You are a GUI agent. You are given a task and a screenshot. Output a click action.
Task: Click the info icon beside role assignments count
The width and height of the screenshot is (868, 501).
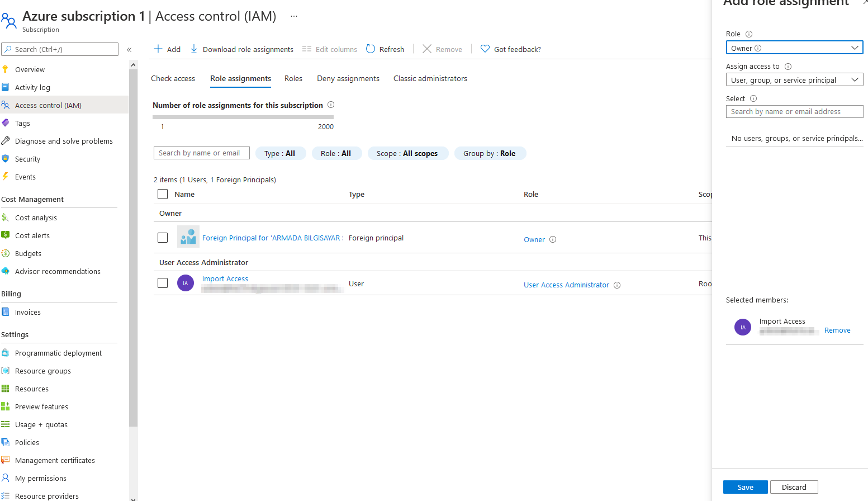pos(331,105)
